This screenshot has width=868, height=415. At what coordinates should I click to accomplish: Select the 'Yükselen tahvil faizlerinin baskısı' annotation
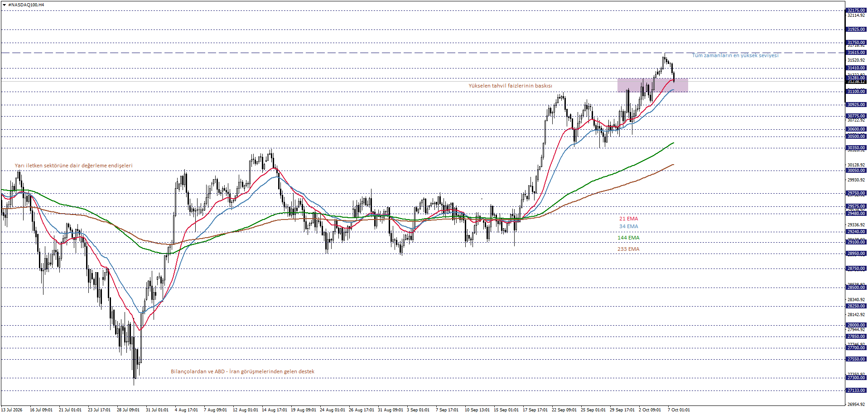click(x=510, y=86)
